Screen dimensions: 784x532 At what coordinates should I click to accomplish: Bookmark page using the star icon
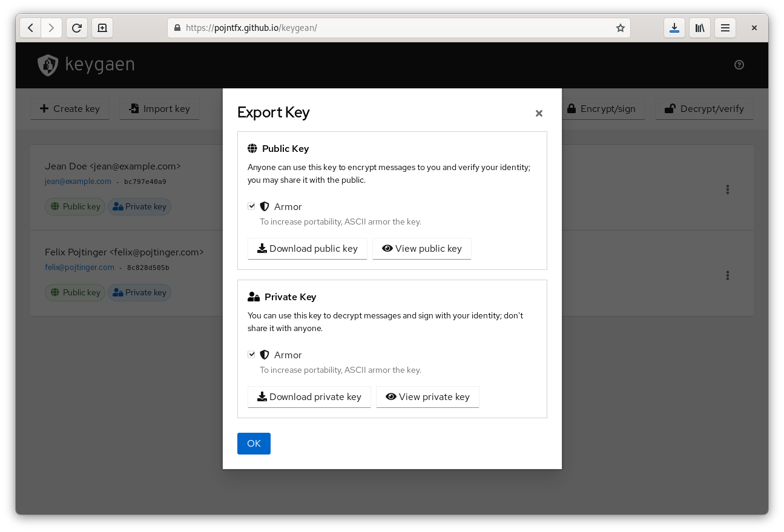pyautogui.click(x=620, y=28)
